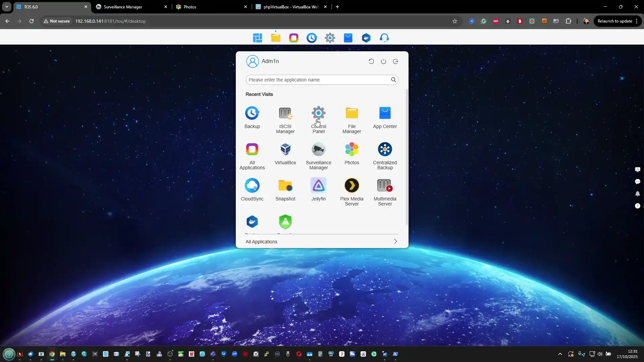Open Multimedia Server app
The height and width of the screenshot is (362, 644).
pos(385,186)
